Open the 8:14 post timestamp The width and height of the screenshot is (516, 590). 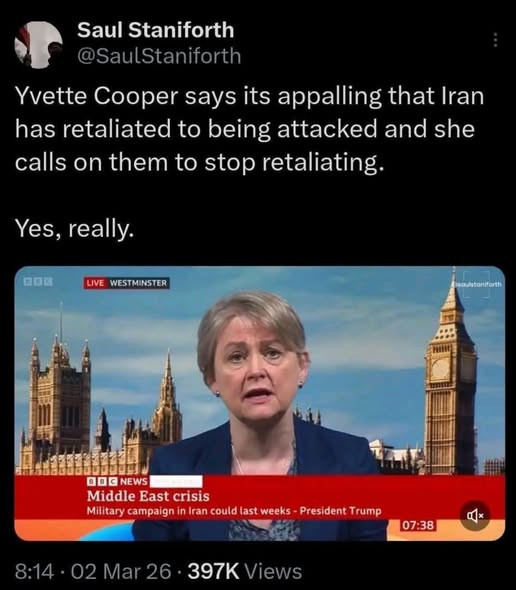[x=34, y=572]
